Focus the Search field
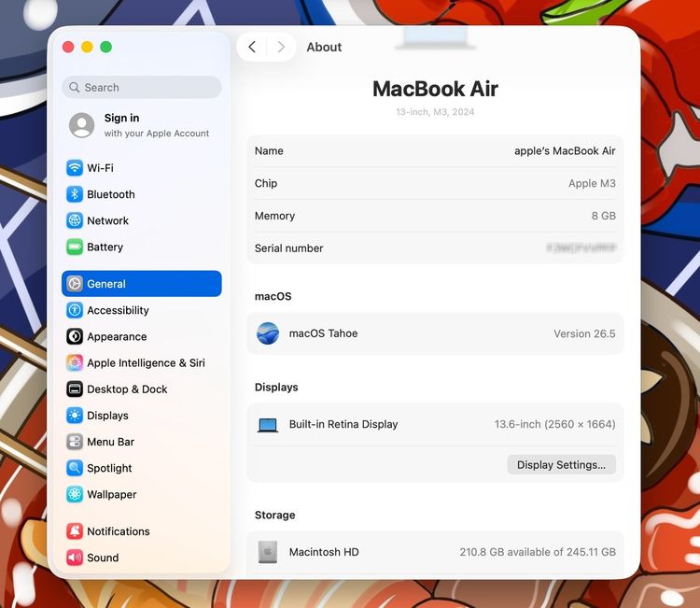700x608 pixels. pyautogui.click(x=142, y=87)
